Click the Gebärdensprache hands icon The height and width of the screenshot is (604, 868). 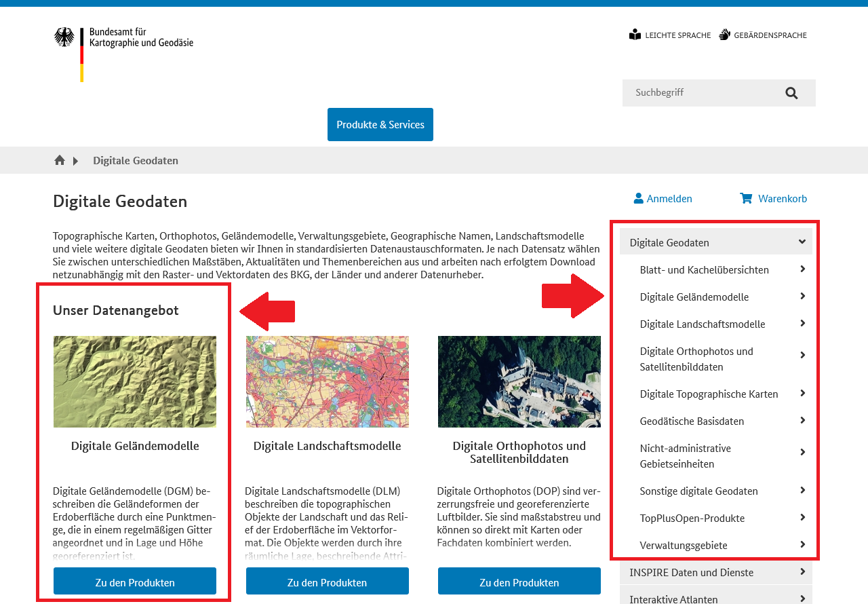tap(724, 35)
